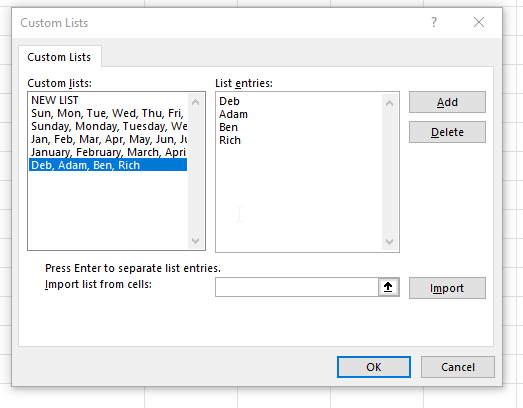Select the Sunday, Monday, Tuesday list
This screenshot has height=408, width=523.
108,126
